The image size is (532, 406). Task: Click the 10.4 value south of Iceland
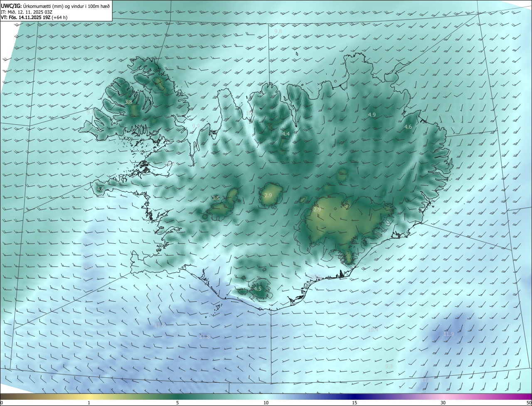click(373, 330)
